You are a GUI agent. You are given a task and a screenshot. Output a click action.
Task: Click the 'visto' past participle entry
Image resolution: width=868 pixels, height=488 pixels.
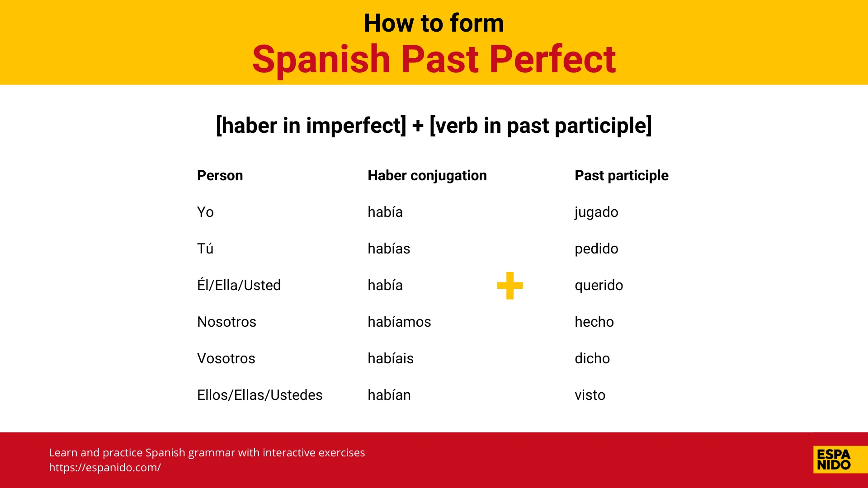[x=590, y=394]
